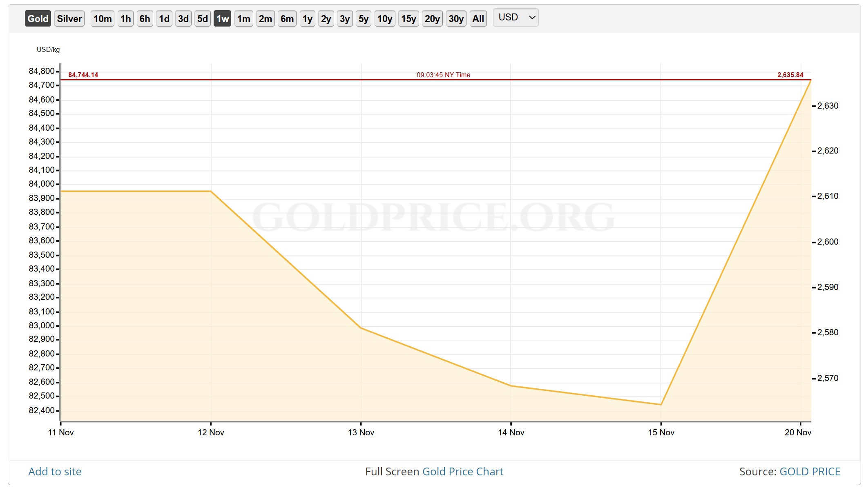Screen dimensions: 868x488
Task: Select the 1d time range
Action: [164, 19]
